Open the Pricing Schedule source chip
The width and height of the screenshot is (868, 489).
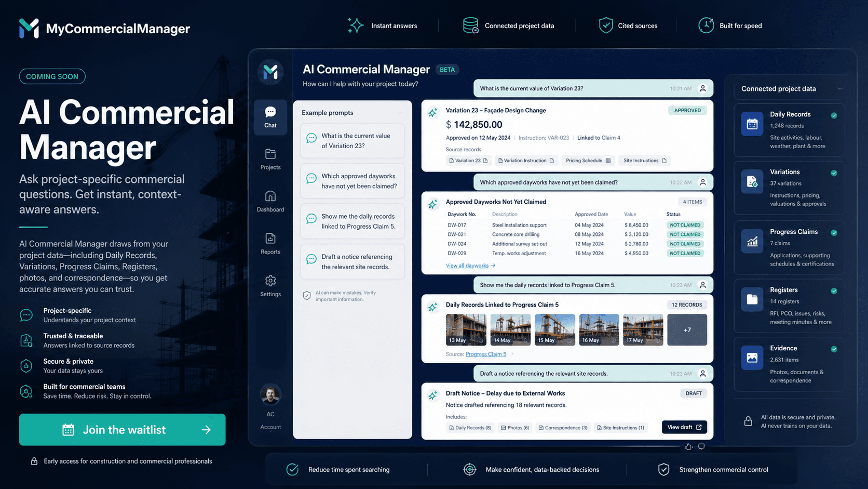coord(588,161)
